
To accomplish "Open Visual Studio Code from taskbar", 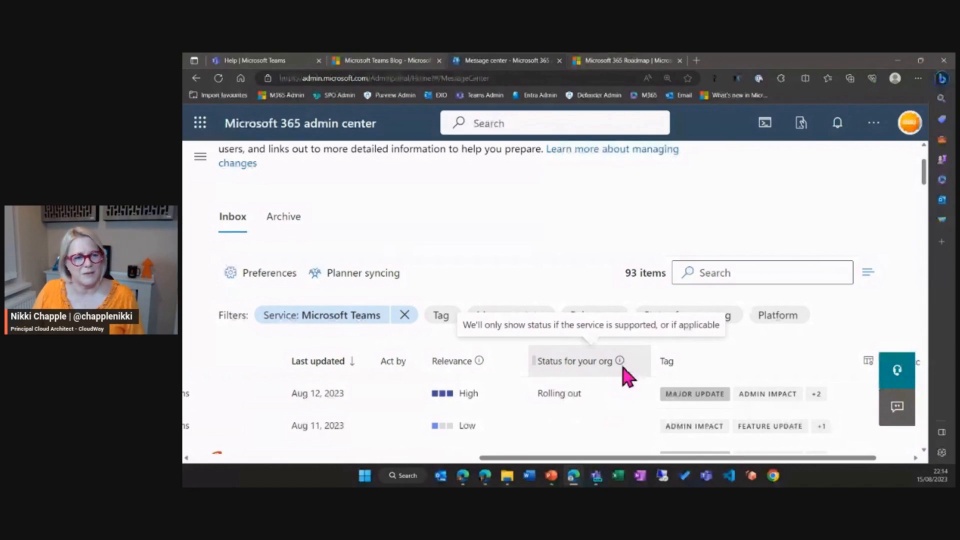I will tap(729, 476).
